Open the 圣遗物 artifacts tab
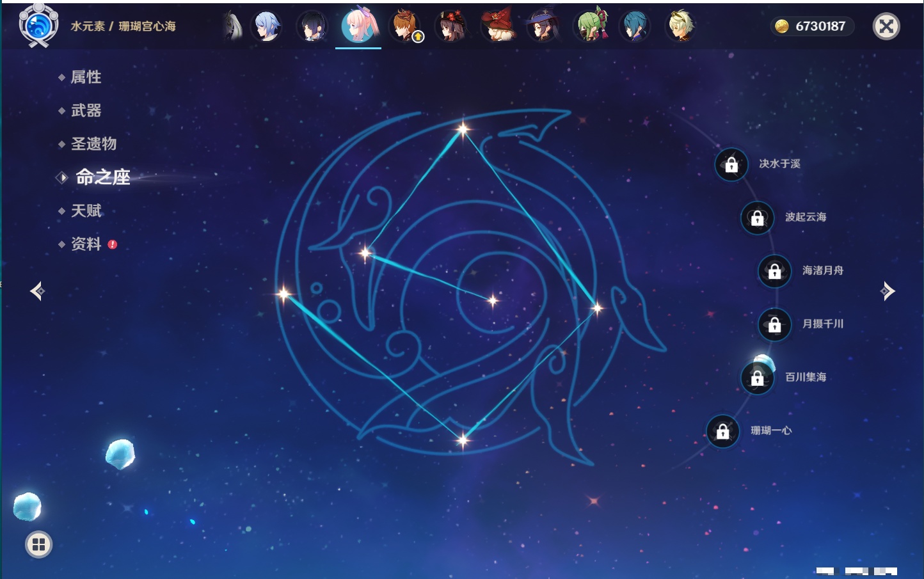The height and width of the screenshot is (579, 924). [93, 144]
